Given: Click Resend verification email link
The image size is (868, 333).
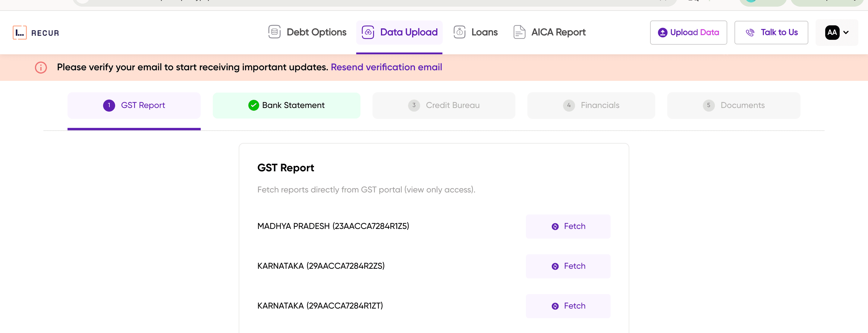Looking at the screenshot, I should [x=386, y=67].
